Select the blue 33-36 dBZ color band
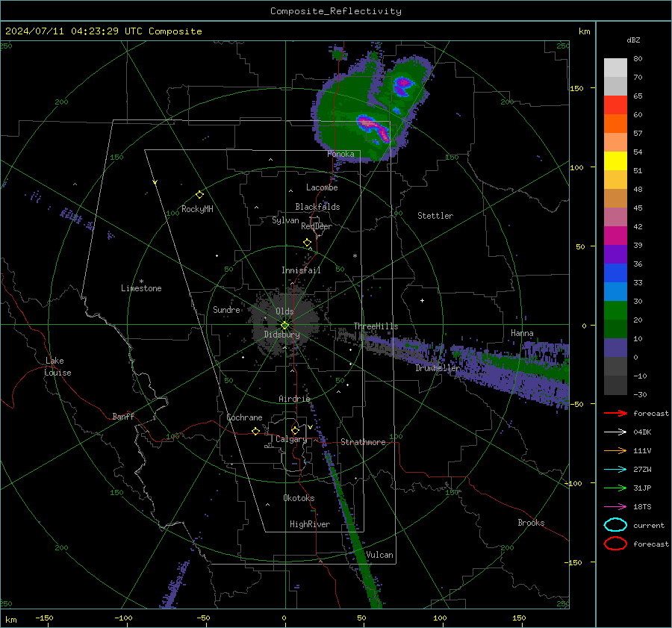The image size is (672, 628). pyautogui.click(x=615, y=273)
